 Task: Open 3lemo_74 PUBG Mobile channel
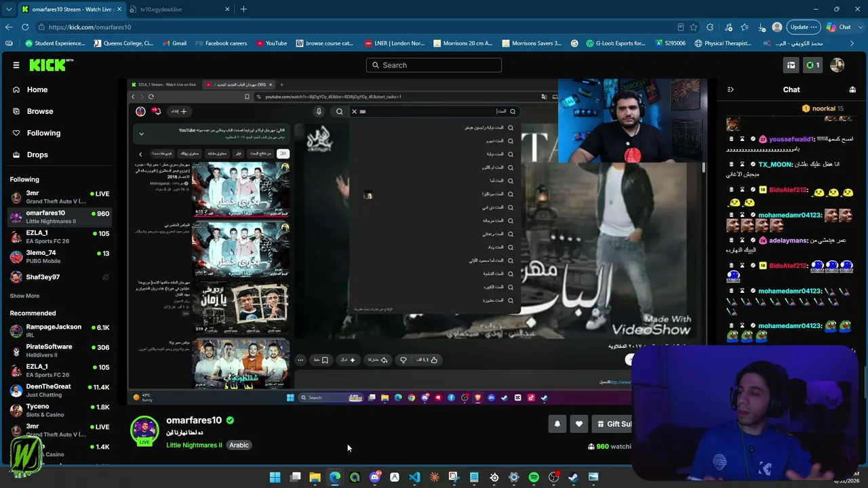point(60,257)
